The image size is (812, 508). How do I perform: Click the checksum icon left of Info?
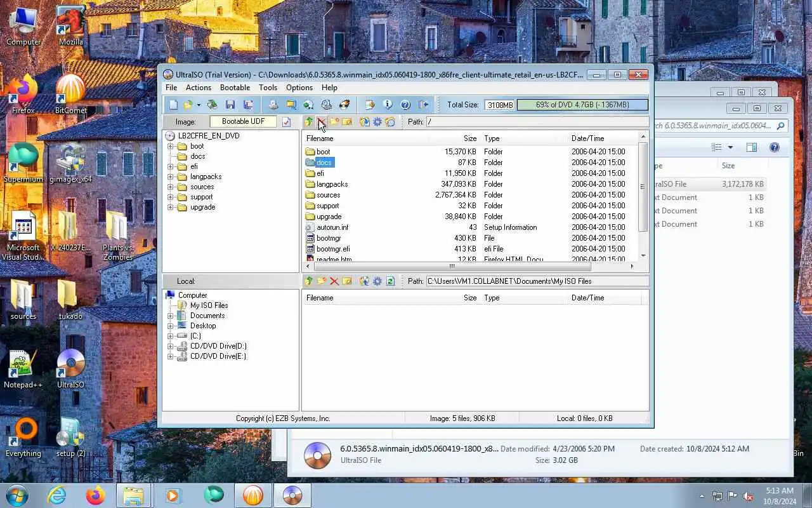pyautogui.click(x=370, y=105)
